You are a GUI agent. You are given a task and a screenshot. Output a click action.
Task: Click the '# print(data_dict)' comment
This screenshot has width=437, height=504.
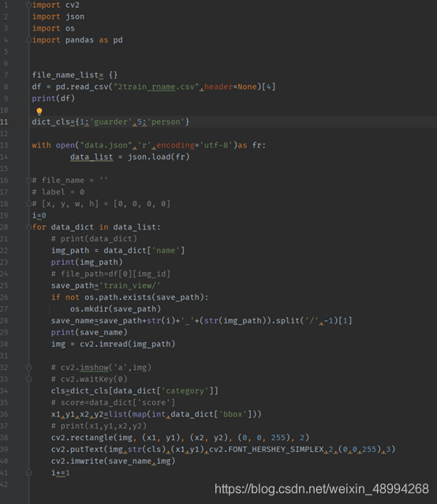[94, 239]
